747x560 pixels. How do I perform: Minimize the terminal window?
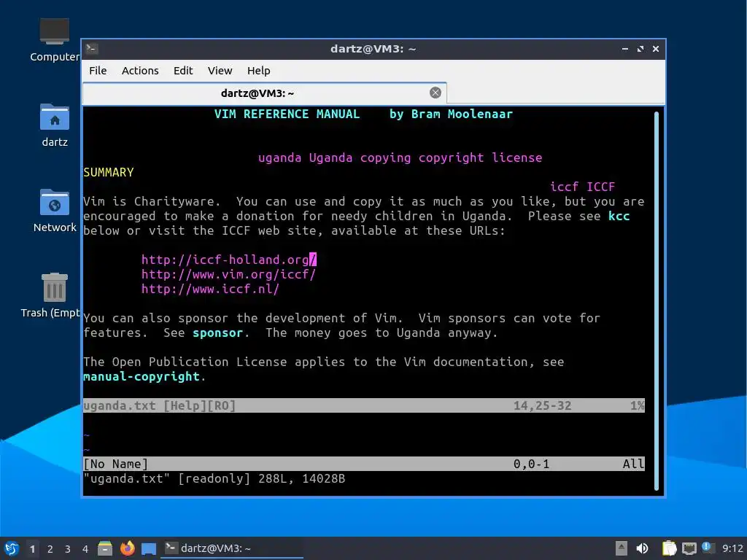pyautogui.click(x=624, y=49)
